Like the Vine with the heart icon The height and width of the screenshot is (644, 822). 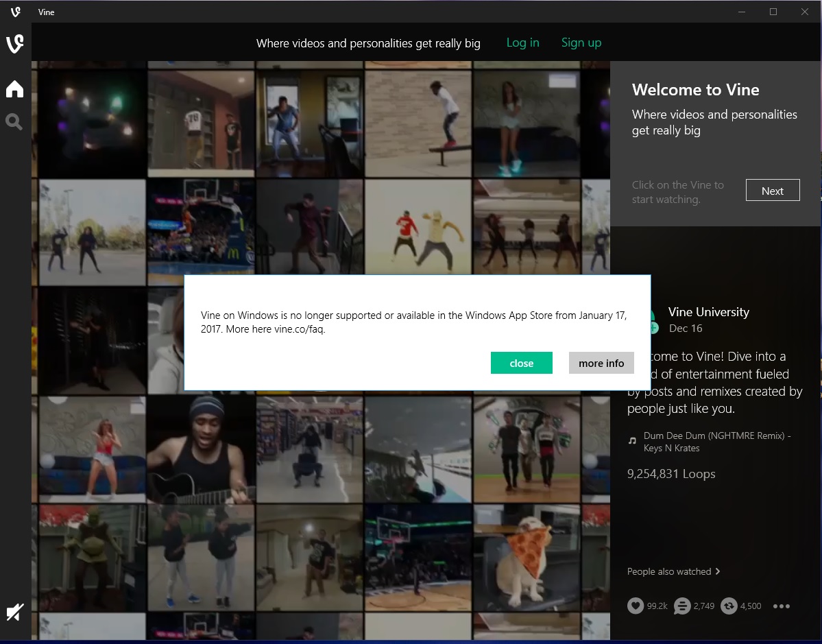click(x=636, y=606)
